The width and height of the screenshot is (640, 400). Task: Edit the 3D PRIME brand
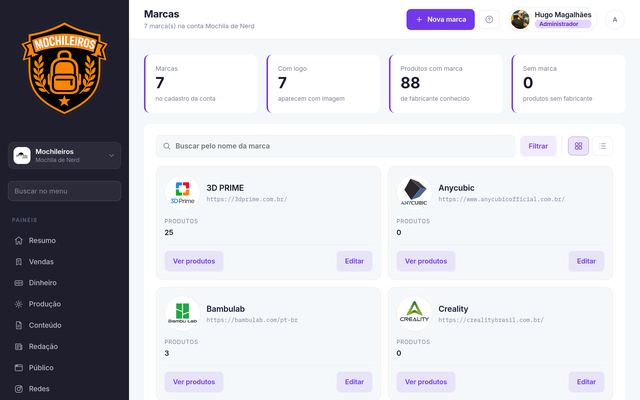click(x=354, y=261)
